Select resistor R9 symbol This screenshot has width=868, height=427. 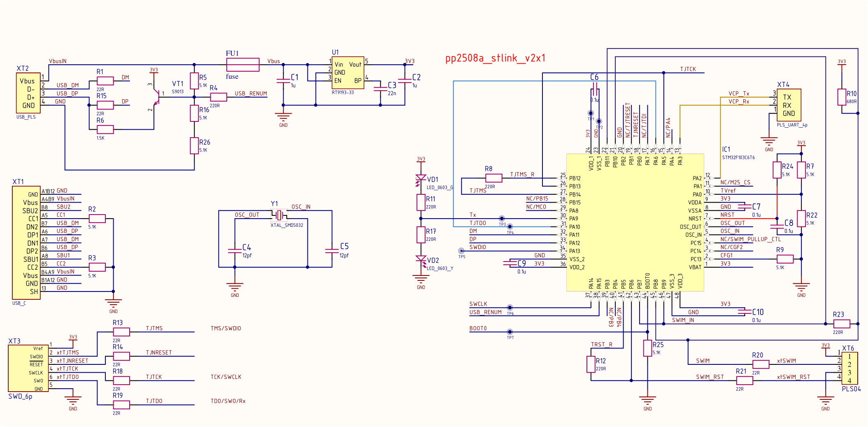[x=785, y=259]
